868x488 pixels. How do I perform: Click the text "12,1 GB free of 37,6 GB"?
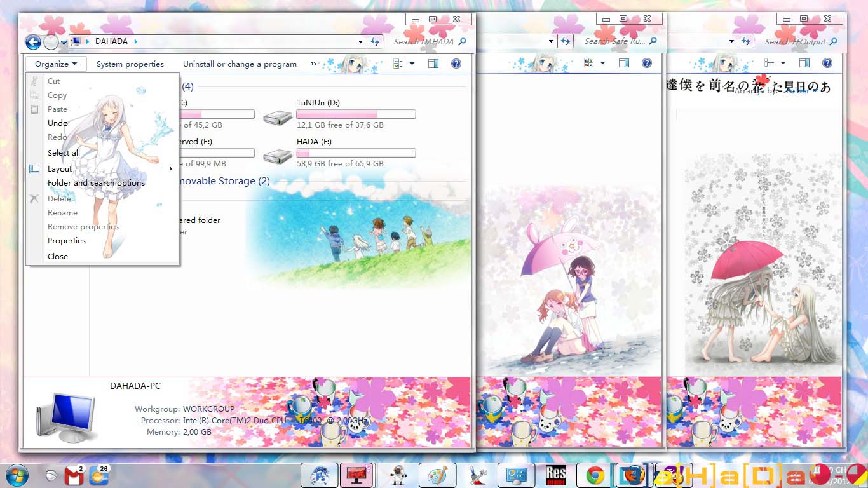click(340, 125)
